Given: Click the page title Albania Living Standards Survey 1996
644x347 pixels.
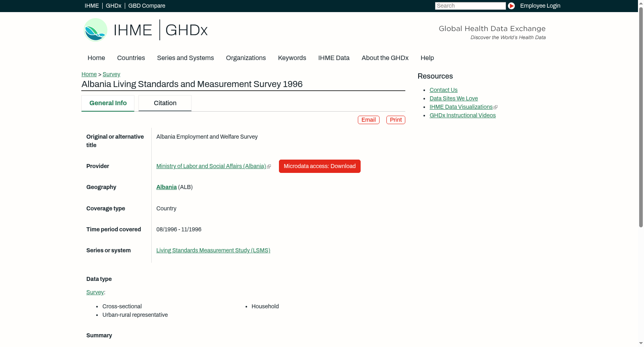Looking at the screenshot, I should coord(192,84).
